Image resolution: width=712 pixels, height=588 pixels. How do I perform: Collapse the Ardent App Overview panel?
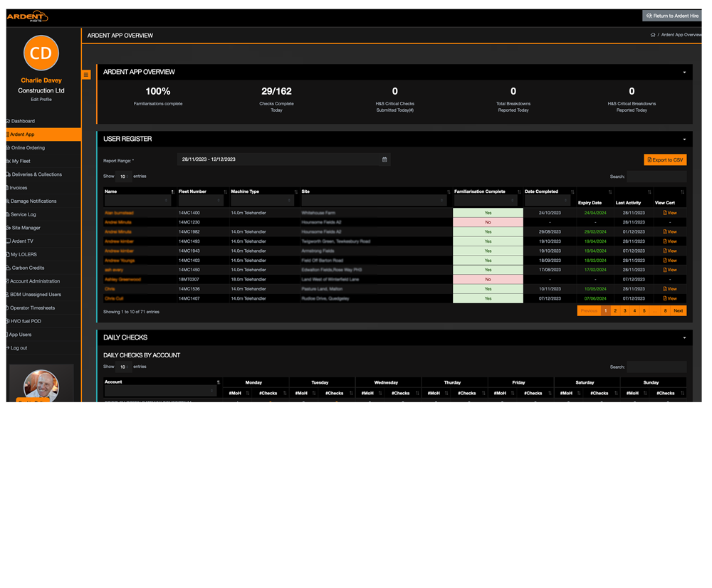(684, 72)
